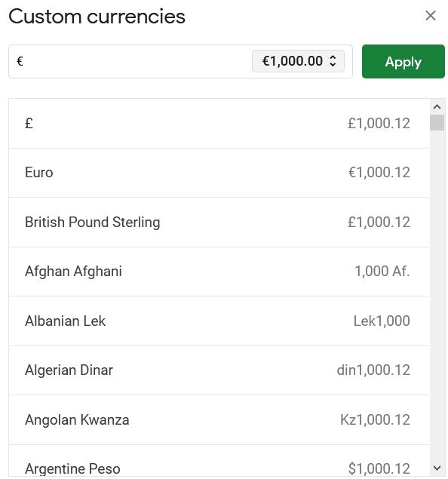Click the scrollbar up arrow
This screenshot has height=479, width=448.
(437, 107)
